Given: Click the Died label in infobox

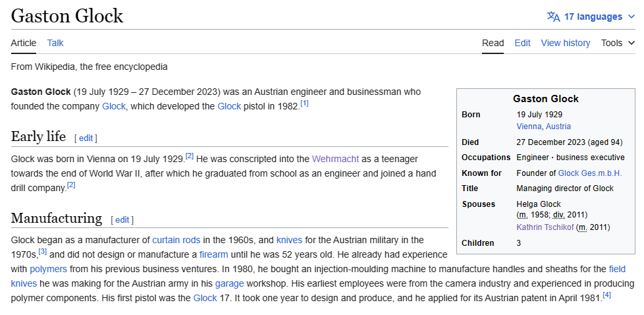Looking at the screenshot, I should 470,142.
